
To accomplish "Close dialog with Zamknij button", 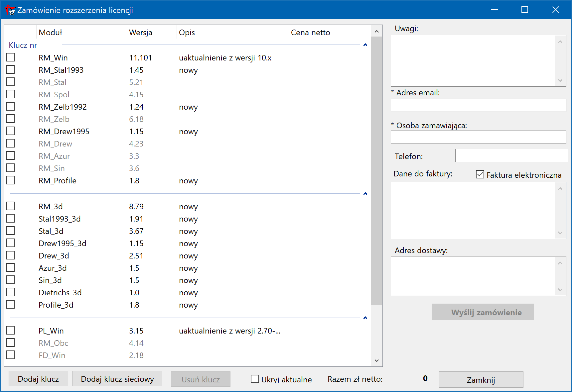I will coord(481,380).
